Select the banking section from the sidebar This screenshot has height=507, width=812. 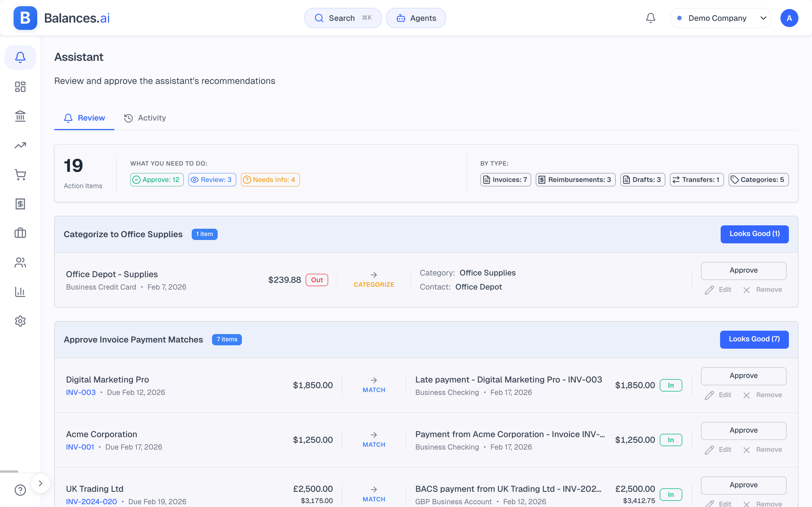click(20, 116)
